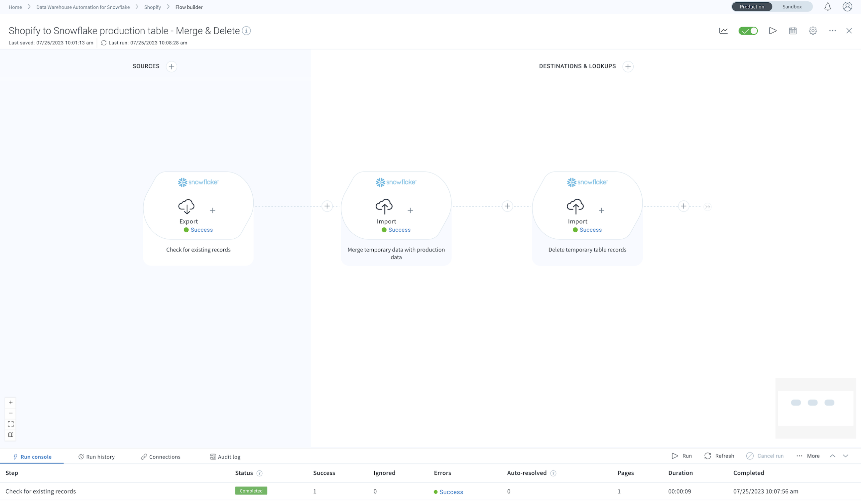Click the Merge temporary data with production data label
Screen dimensions: 861x504
(x=396, y=254)
